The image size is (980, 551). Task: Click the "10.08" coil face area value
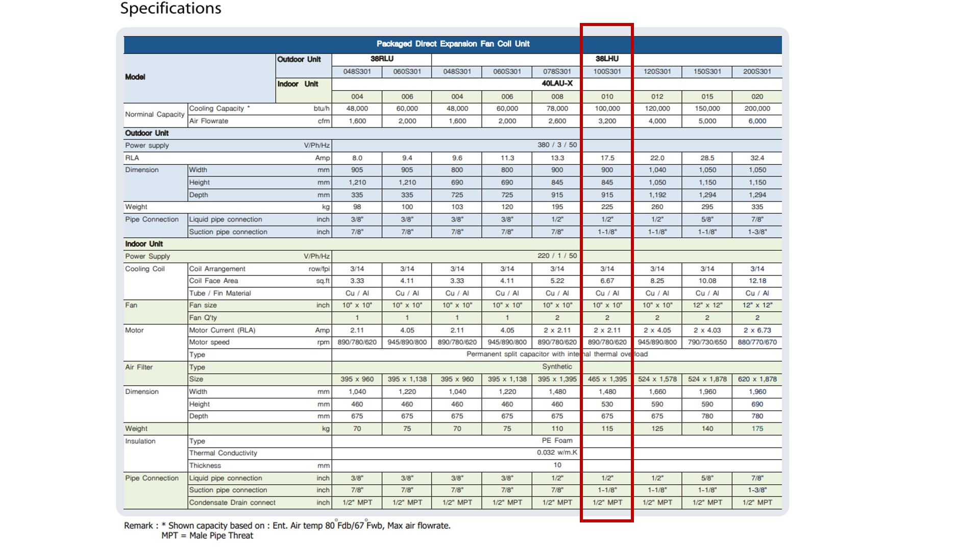point(707,281)
